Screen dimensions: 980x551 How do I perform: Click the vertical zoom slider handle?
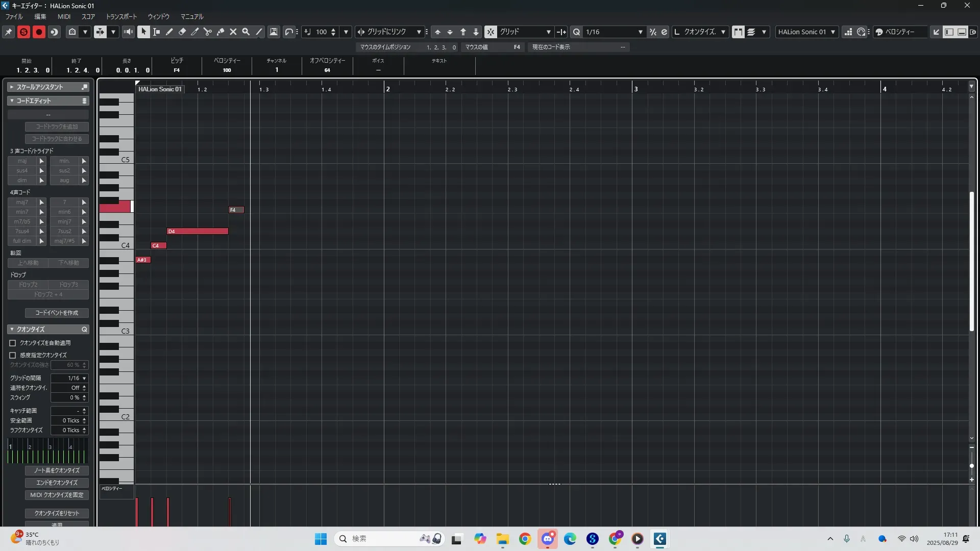pyautogui.click(x=972, y=466)
